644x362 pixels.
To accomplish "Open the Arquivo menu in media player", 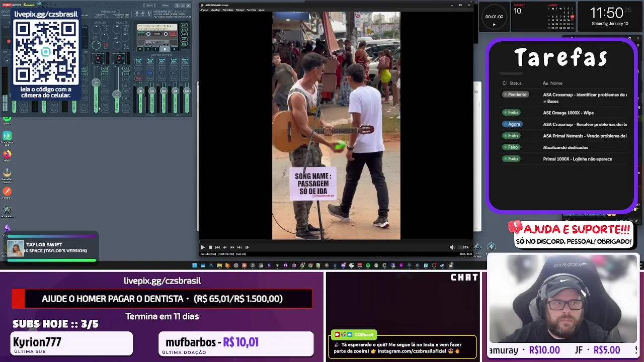I will pos(204,10).
